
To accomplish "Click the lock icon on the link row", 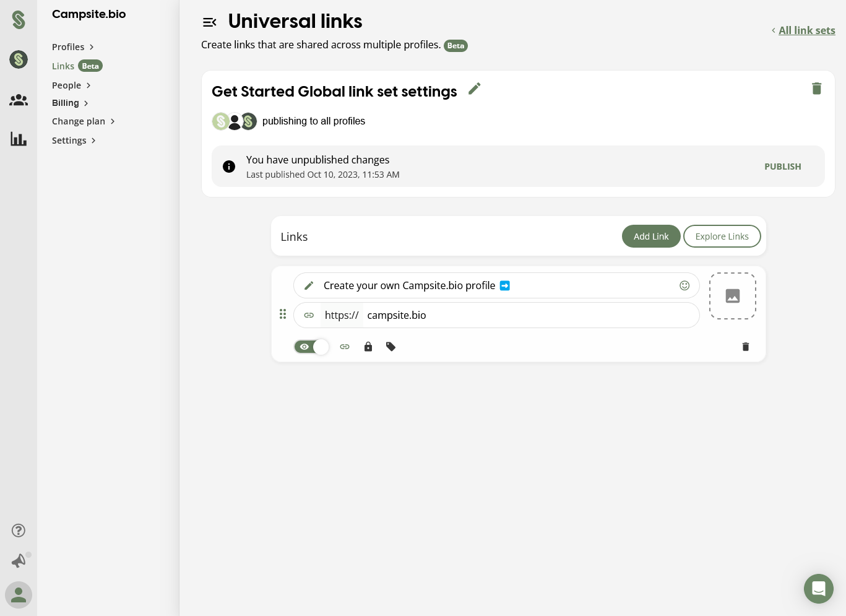I will tap(368, 347).
